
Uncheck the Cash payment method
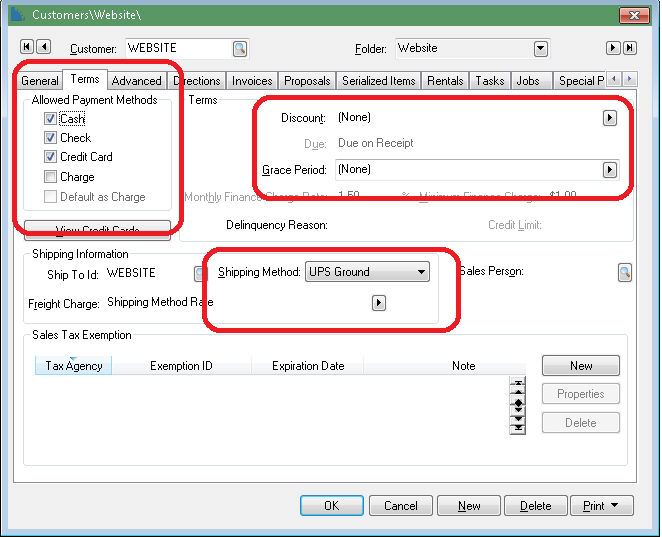tap(50, 118)
